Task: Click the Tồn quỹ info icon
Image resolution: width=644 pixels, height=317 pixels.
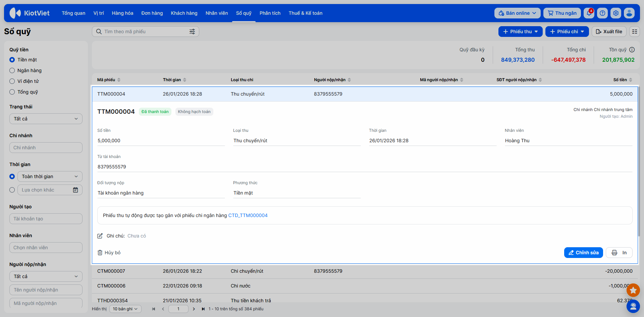Action: [632, 50]
